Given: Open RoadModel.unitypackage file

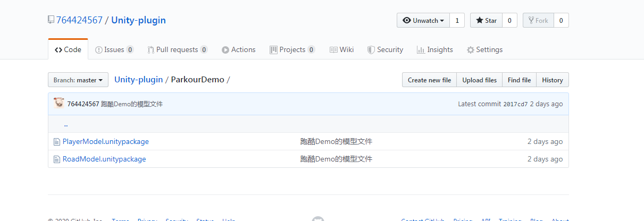Looking at the screenshot, I should (104, 159).
